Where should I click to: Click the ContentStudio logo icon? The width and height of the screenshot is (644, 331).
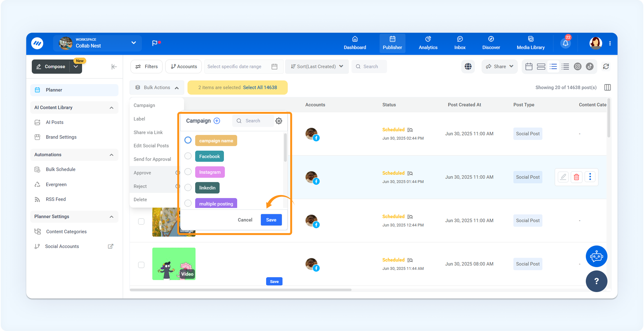37,44
